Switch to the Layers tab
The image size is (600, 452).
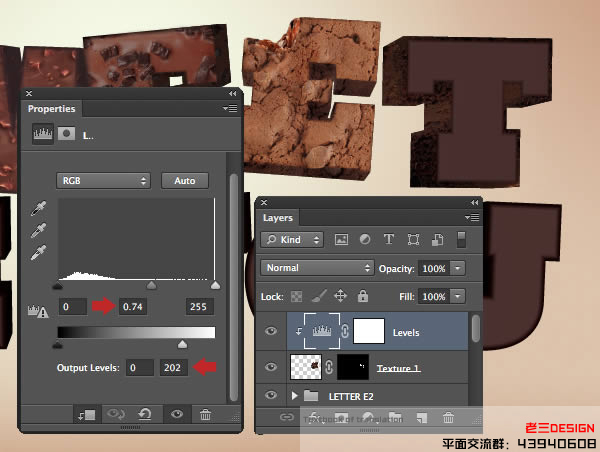click(278, 218)
